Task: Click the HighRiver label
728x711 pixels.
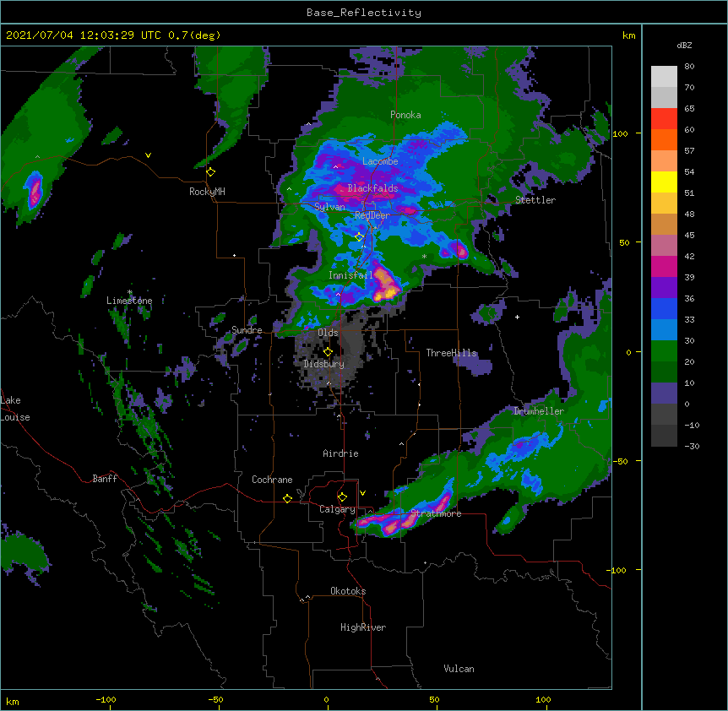Action: click(x=363, y=627)
